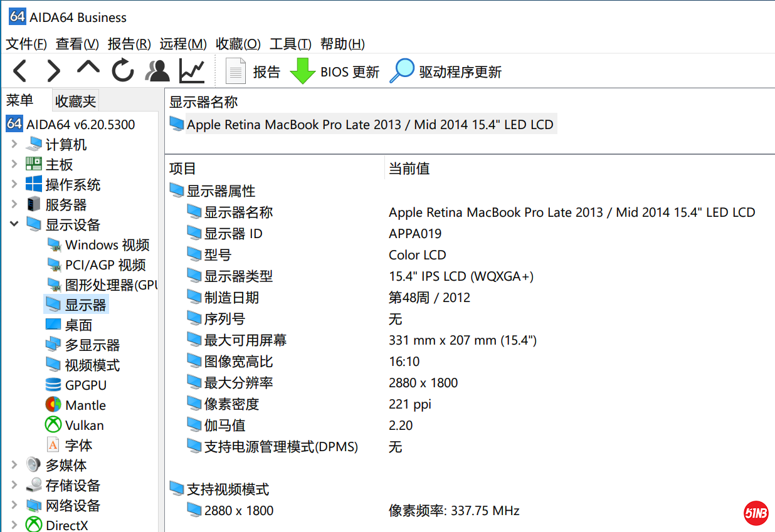This screenshot has height=532, width=775.
Task: Click the 存储设备 storage icon in tree
Action: pos(34,485)
